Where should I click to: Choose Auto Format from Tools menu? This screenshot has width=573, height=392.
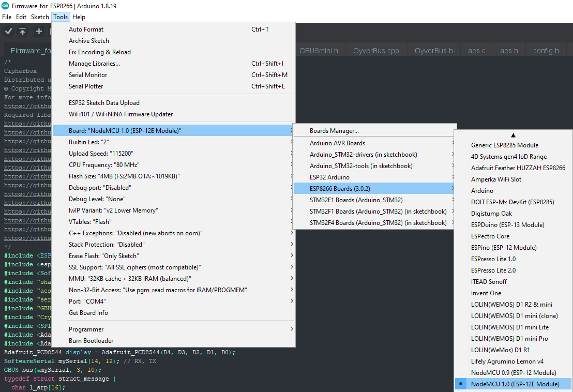point(174,29)
